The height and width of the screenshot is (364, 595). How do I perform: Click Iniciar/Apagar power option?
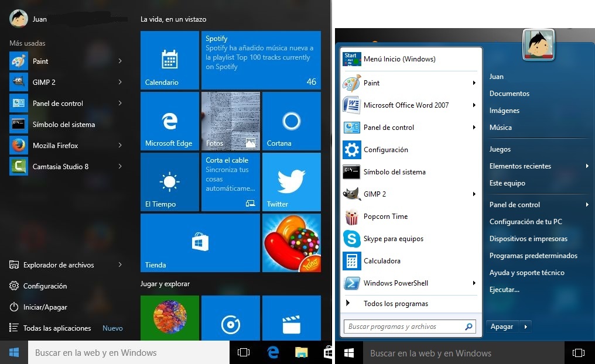tap(38, 307)
